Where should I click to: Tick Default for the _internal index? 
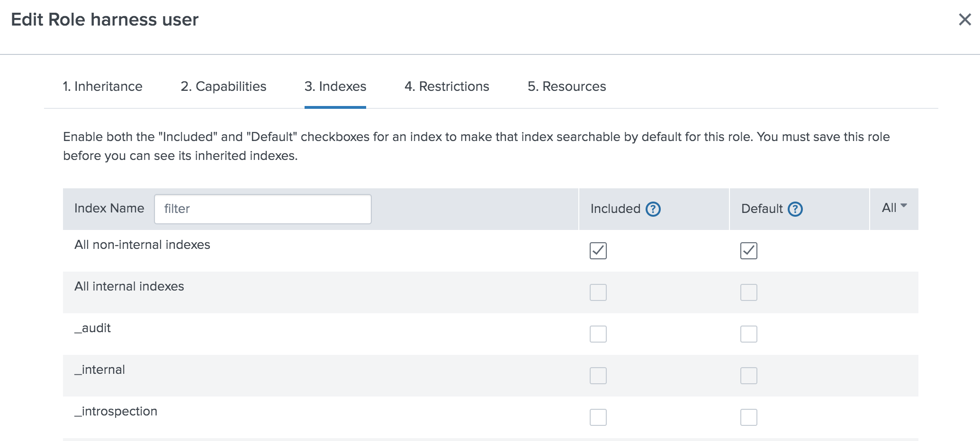click(748, 375)
